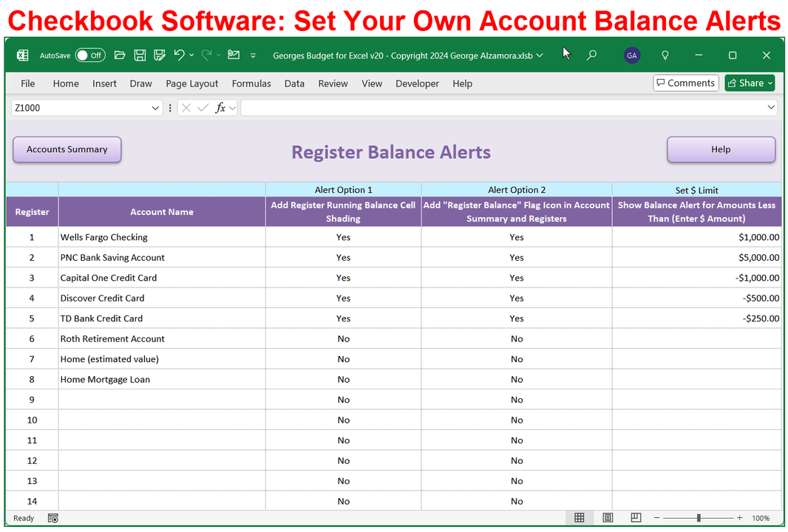This screenshot has height=532, width=788.
Task: Increase zoom with the plus on zoom slider
Action: 739,518
